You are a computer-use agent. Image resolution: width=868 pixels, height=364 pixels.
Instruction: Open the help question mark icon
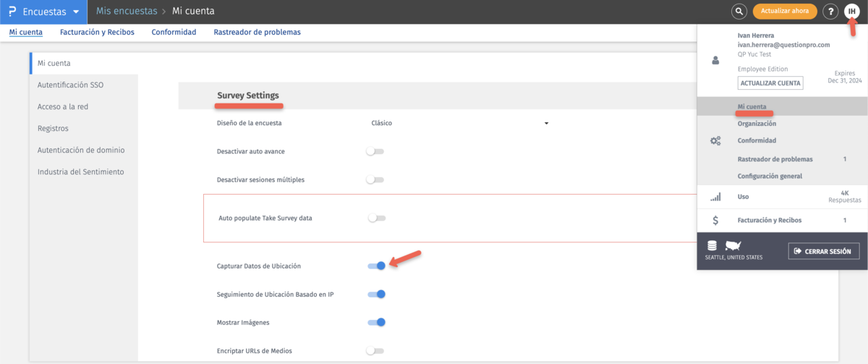point(831,12)
